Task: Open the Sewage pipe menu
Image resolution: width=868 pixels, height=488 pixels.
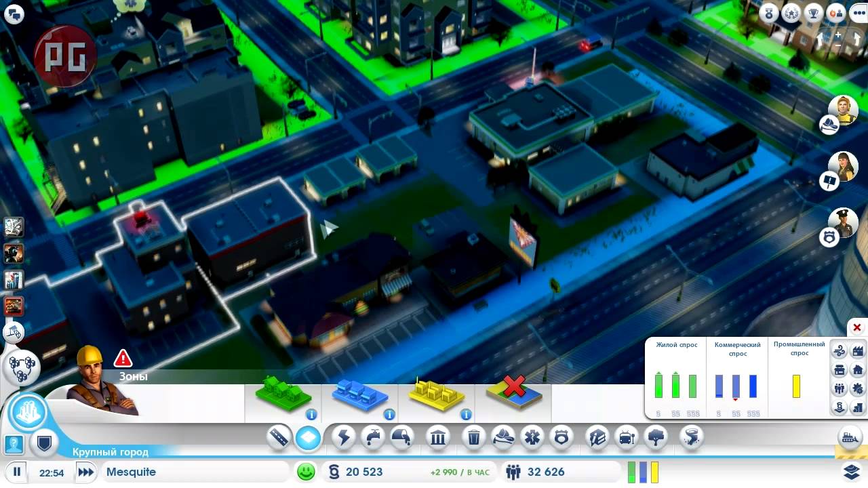Action: point(402,438)
